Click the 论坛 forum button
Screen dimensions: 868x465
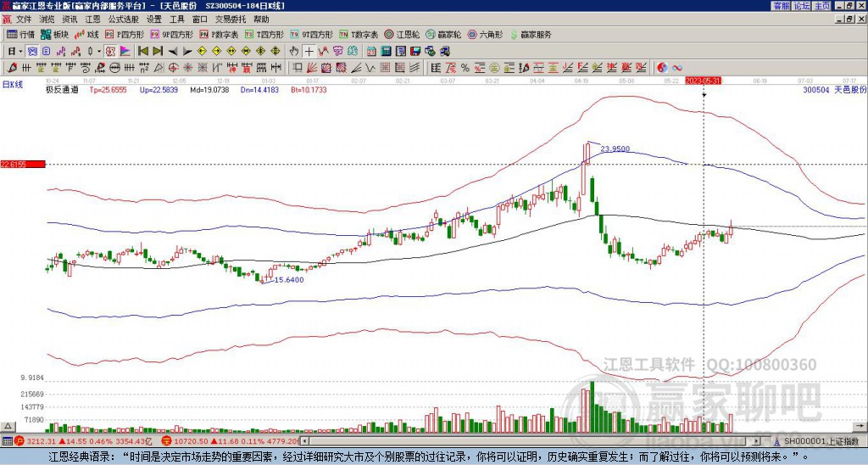click(x=801, y=6)
